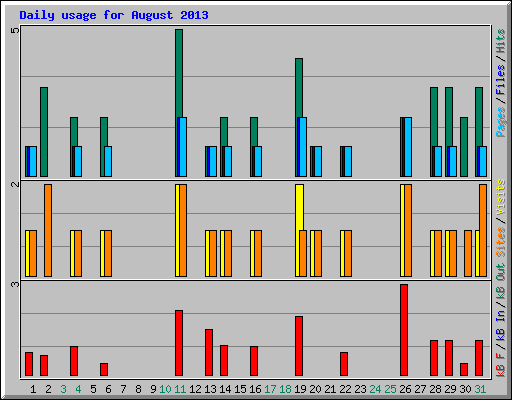The image size is (512, 400).
Task: Select the red kB bar for day 19
Action: 299,346
